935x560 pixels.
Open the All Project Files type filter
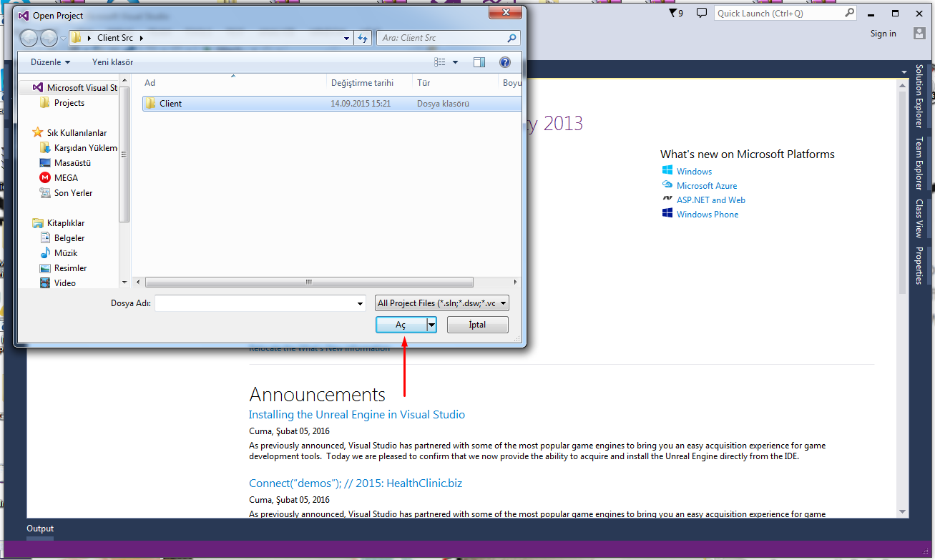pyautogui.click(x=442, y=303)
